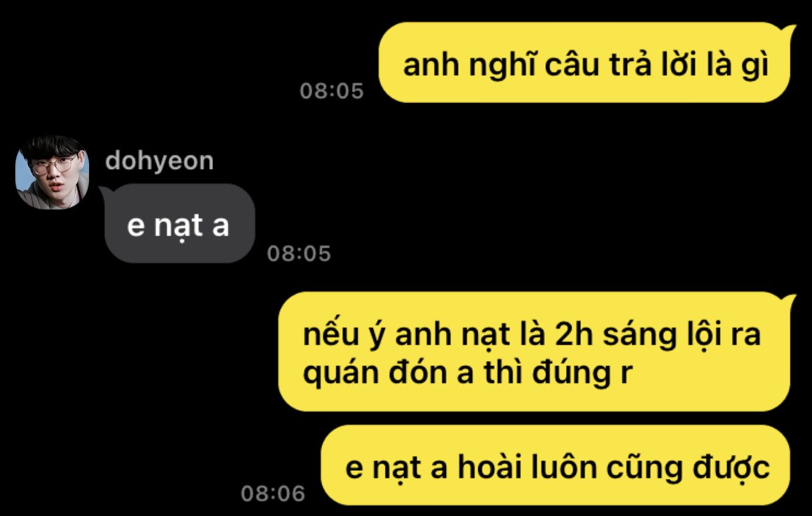Select the two-line message about '2h sáng'
This screenshot has height=516, width=812.
click(x=534, y=351)
